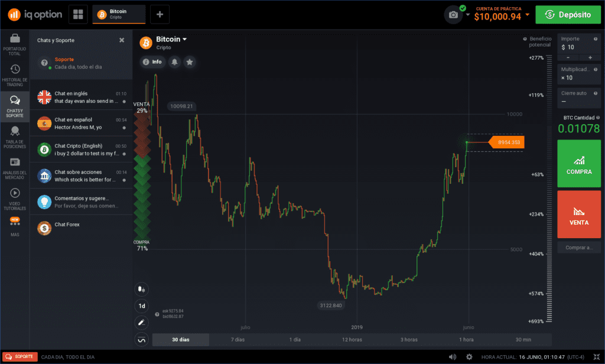605x364 pixels.
Task: Click the green COMPRA button
Action: 579,164
